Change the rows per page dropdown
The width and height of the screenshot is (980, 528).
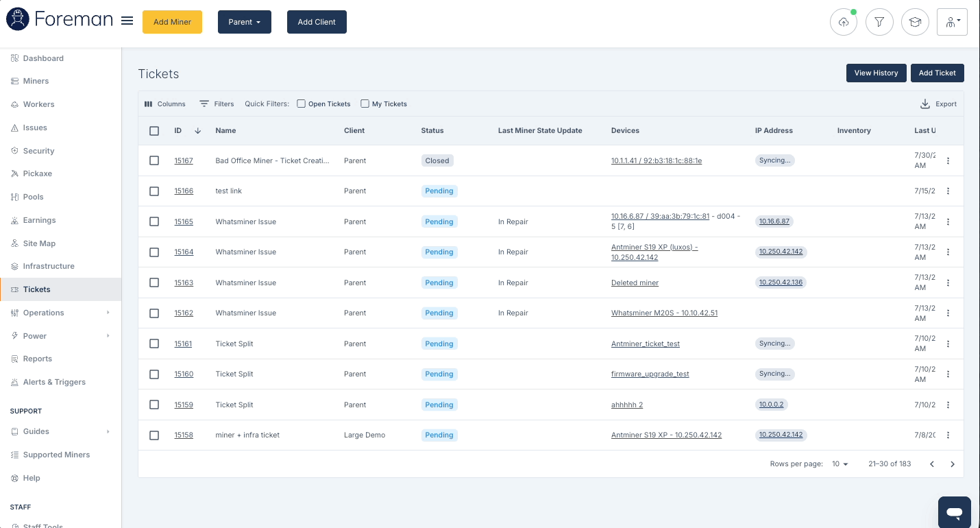840,464
